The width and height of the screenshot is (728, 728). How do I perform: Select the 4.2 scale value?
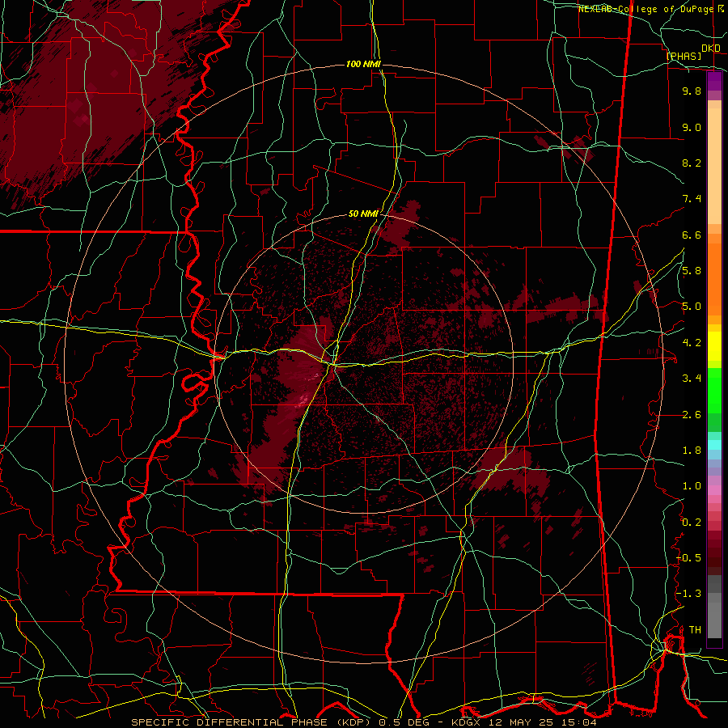[692, 343]
